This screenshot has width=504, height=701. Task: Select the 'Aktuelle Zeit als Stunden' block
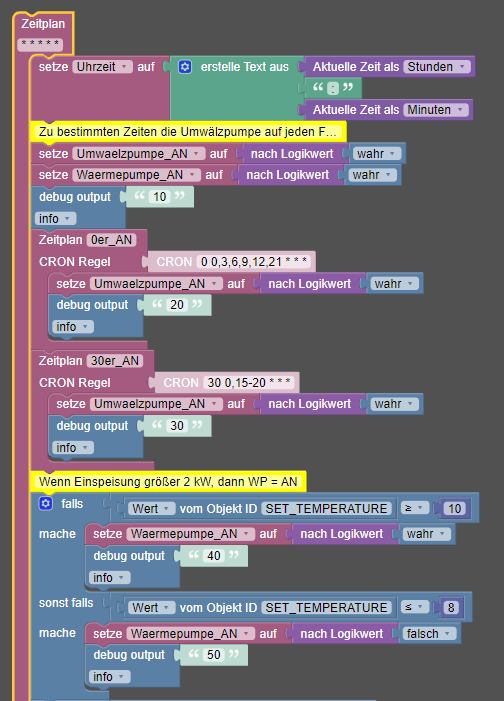[356, 67]
